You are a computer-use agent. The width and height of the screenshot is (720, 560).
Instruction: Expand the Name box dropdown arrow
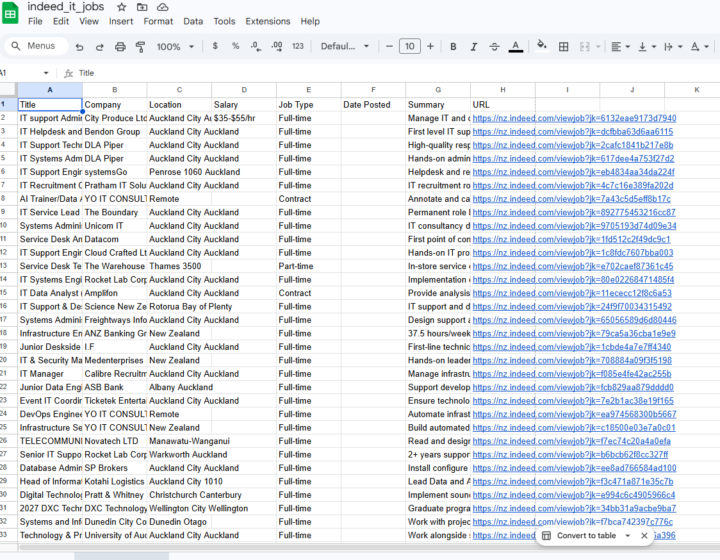coord(46,73)
